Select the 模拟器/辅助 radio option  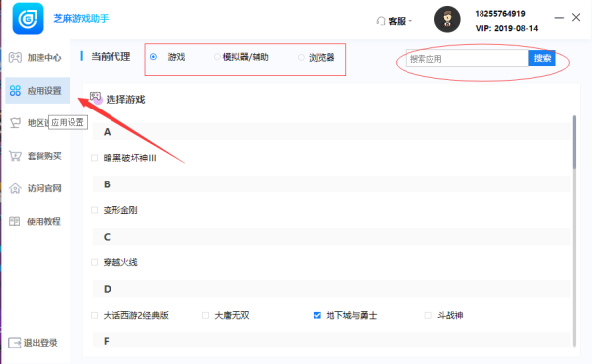(217, 57)
